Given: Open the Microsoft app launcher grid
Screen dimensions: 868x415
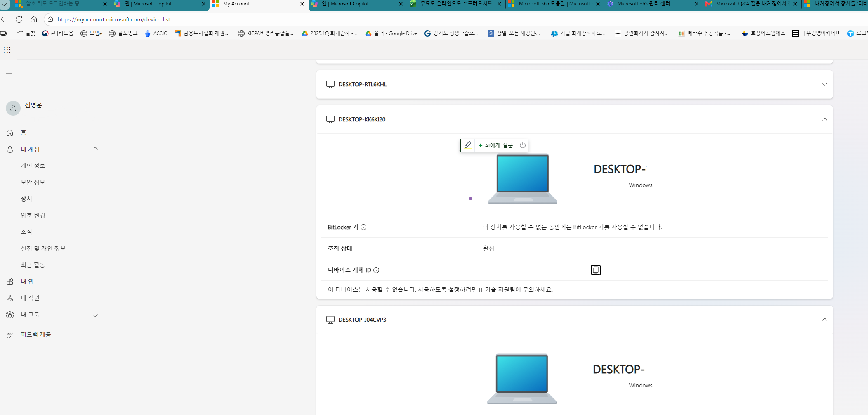Looking at the screenshot, I should point(7,50).
